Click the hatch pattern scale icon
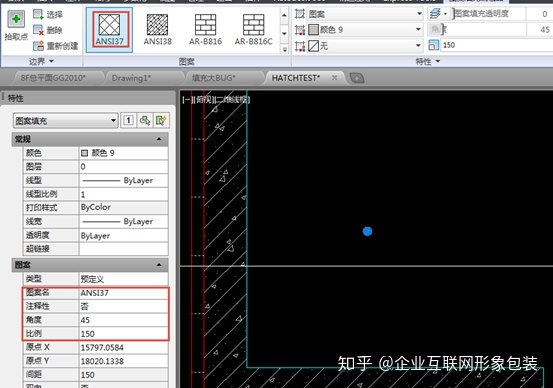 (433, 45)
